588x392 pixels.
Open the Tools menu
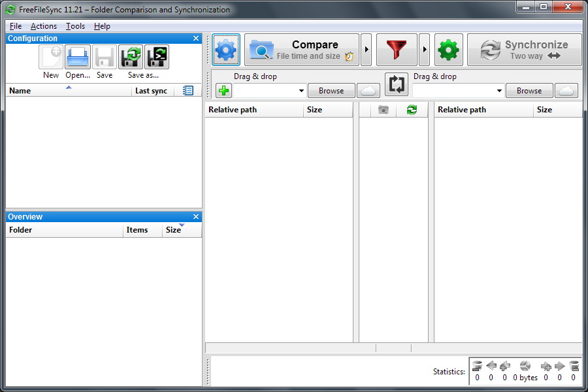point(75,26)
